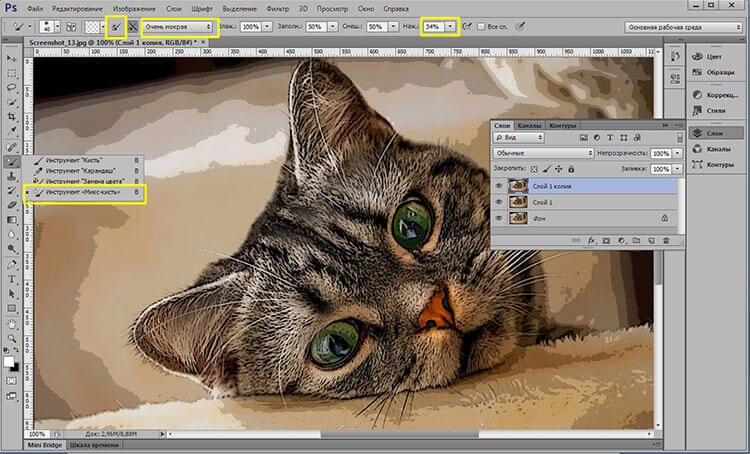The height and width of the screenshot is (454, 750).
Task: Hide the Слой 1 копия layer
Action: click(x=500, y=186)
